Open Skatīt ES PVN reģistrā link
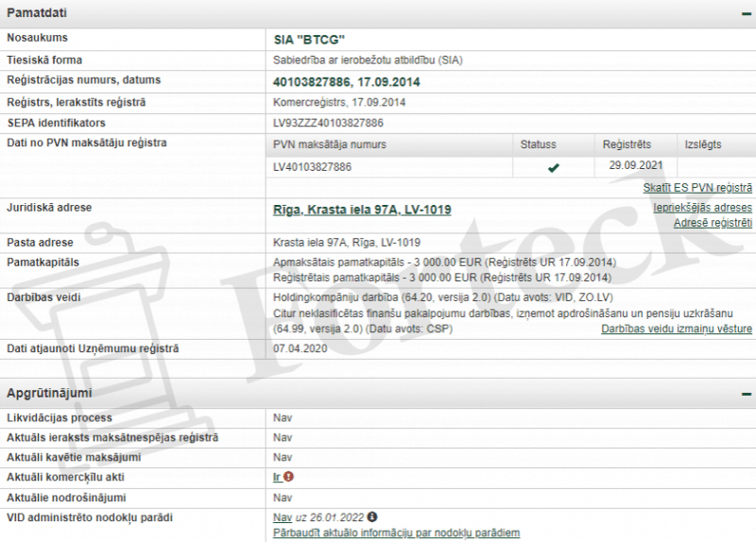This screenshot has height=542, width=756. pyautogui.click(x=697, y=188)
